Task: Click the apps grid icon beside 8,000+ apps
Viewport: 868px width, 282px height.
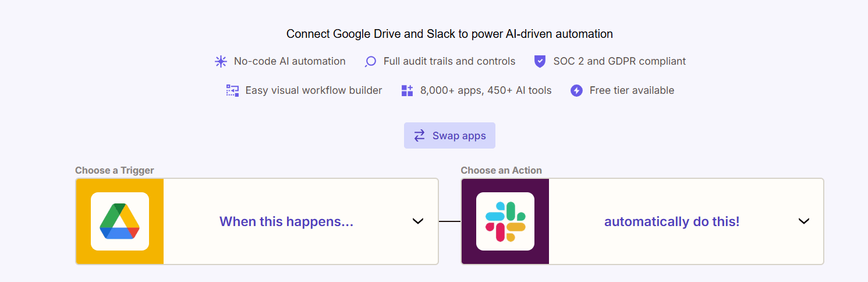Action: click(407, 90)
